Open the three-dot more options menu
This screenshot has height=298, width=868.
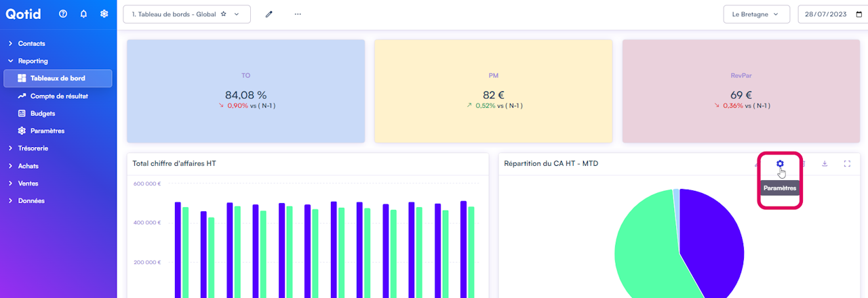pos(298,14)
